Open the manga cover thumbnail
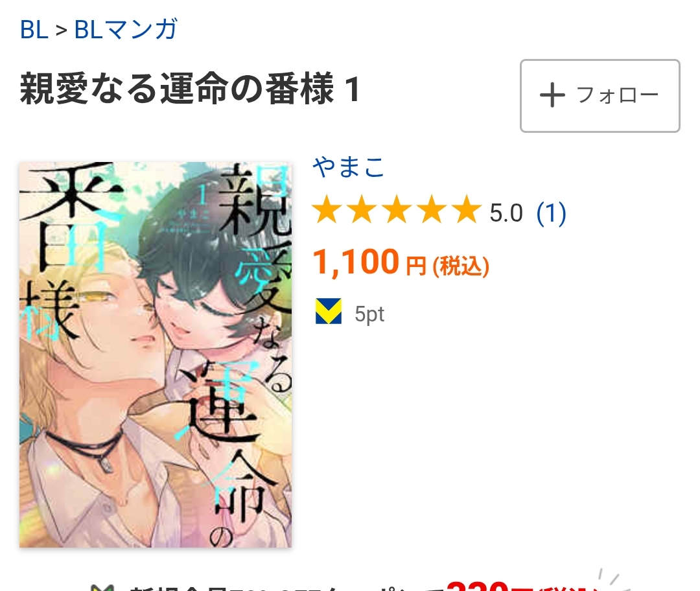The image size is (700, 591). click(x=156, y=354)
